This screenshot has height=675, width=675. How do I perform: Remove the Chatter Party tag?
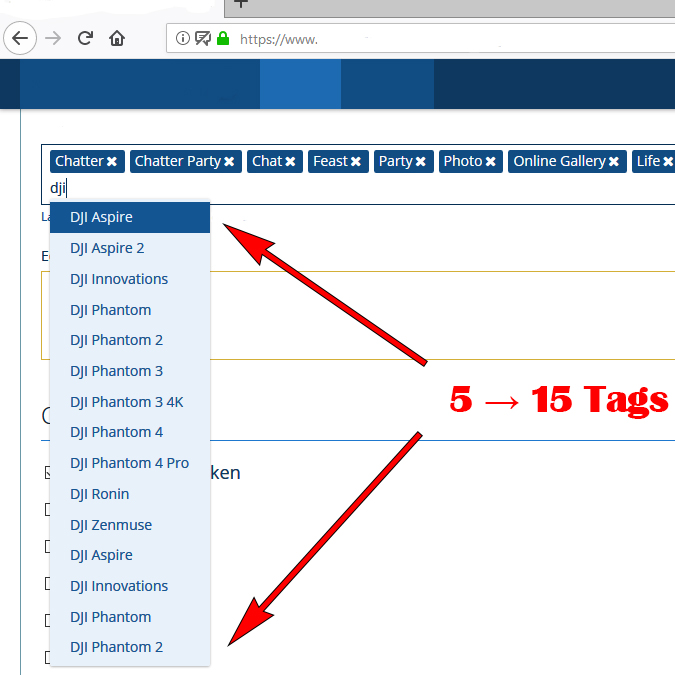click(229, 161)
